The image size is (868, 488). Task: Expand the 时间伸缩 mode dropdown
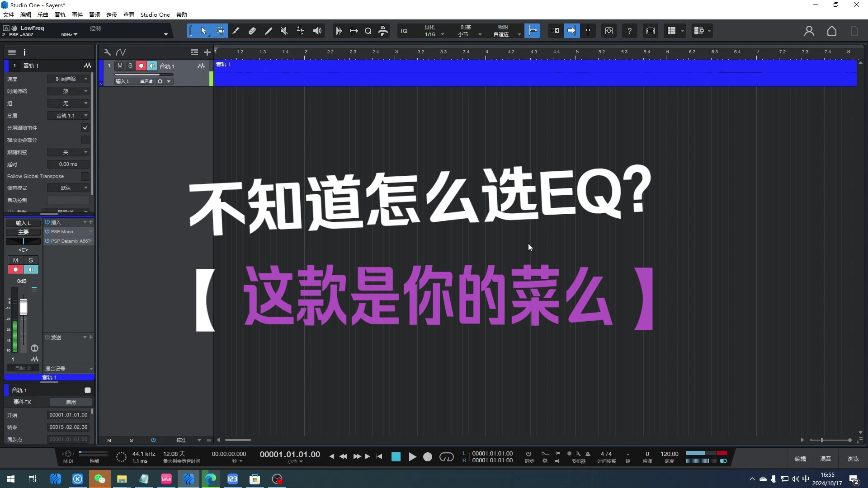point(69,91)
